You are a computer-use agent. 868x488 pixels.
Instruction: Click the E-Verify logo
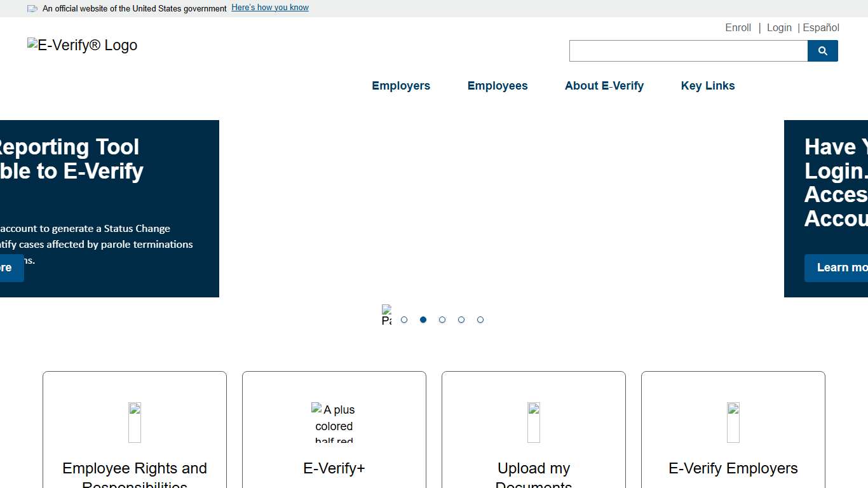click(x=81, y=44)
